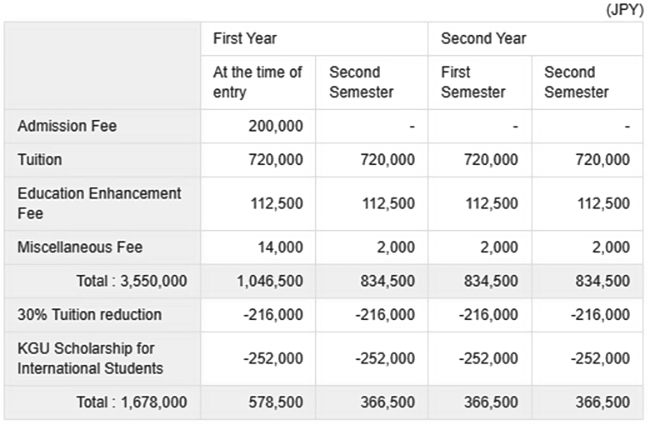The height and width of the screenshot is (430, 650).
Task: Select the Total : 3,550,000 cell
Action: [132, 281]
